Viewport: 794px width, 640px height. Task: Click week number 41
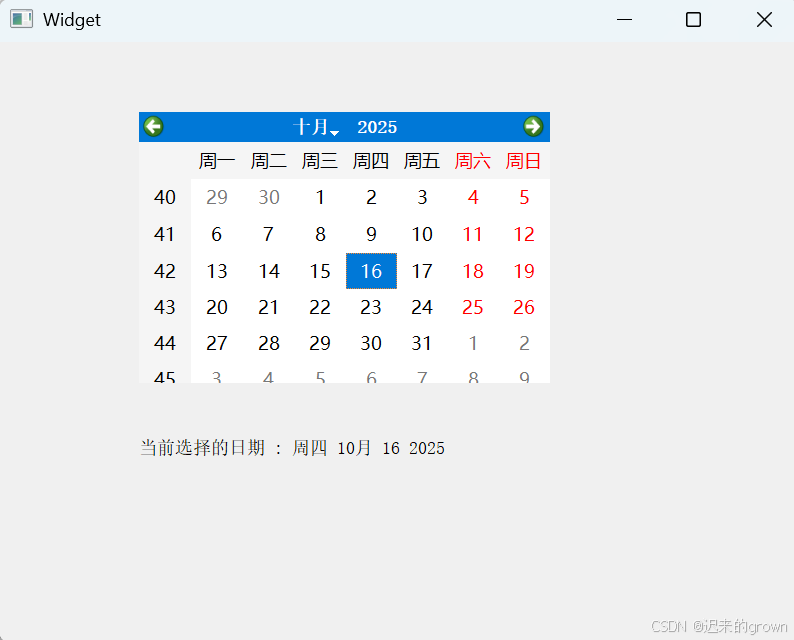click(x=165, y=234)
